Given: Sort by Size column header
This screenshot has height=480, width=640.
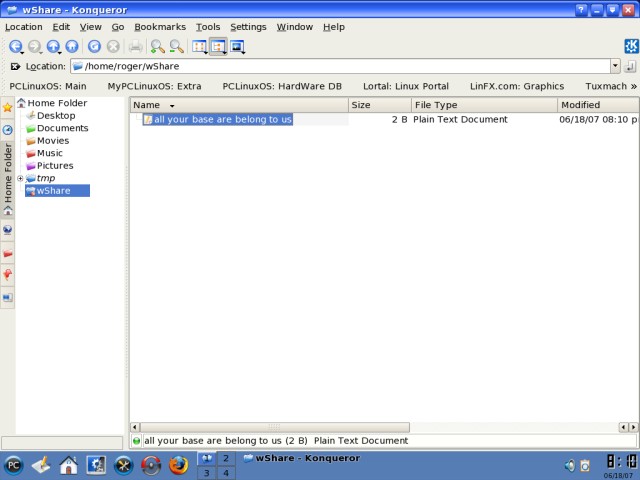Looking at the screenshot, I should (380, 105).
